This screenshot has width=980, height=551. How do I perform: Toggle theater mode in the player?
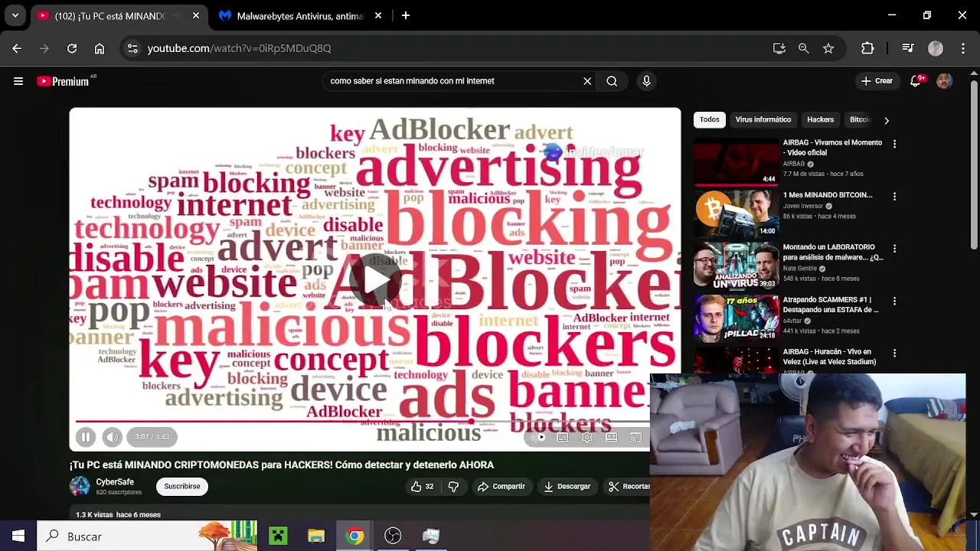[x=611, y=438]
